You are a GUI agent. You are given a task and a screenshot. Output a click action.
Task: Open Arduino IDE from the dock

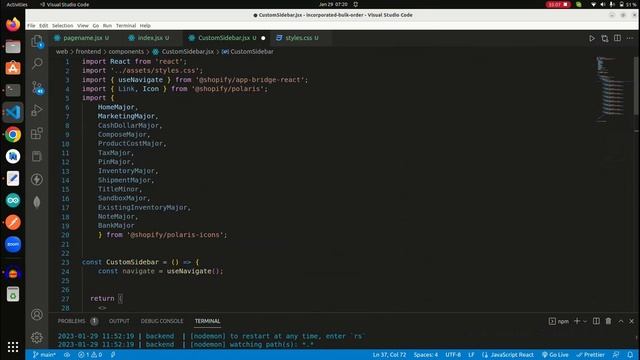click(x=13, y=200)
